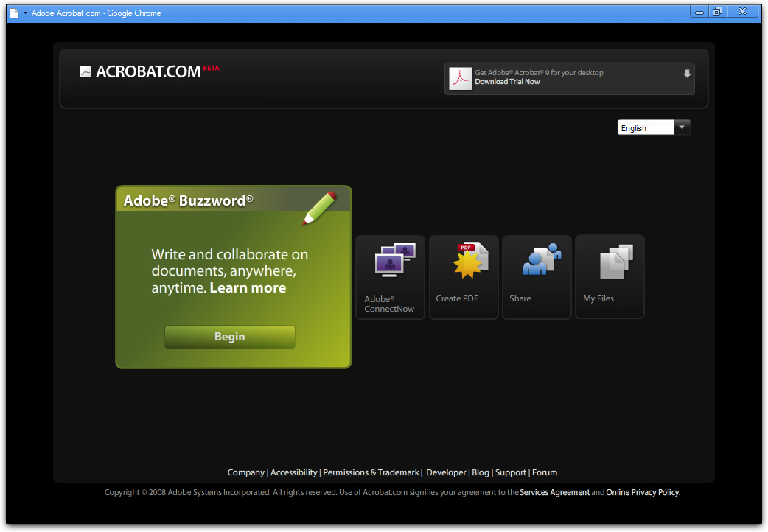The width and height of the screenshot is (768, 532).
Task: Minimize the Chrome window
Action: click(x=699, y=12)
